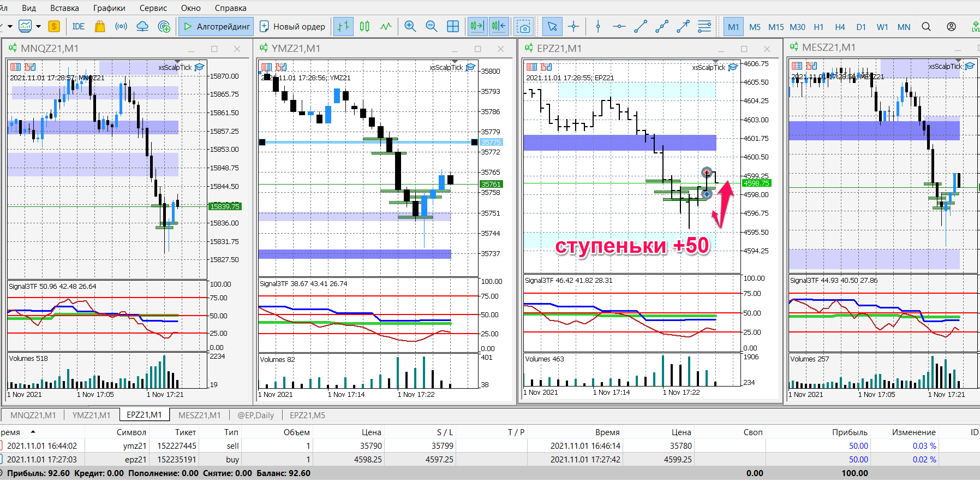980x487 pixels.
Task: Click the table panel icon in EPZ21 chart
Action: pyautogui.click(x=532, y=67)
